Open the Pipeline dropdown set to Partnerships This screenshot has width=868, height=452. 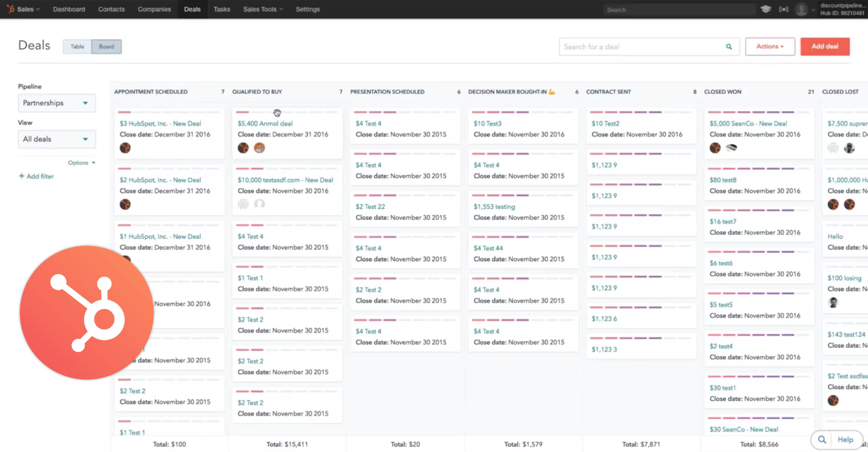pyautogui.click(x=57, y=103)
